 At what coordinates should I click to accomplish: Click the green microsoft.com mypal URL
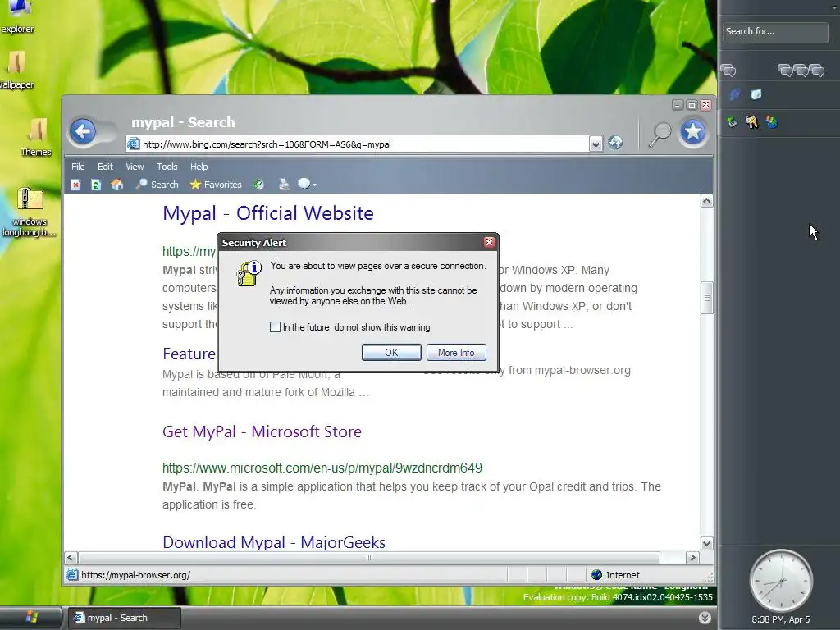[x=322, y=468]
